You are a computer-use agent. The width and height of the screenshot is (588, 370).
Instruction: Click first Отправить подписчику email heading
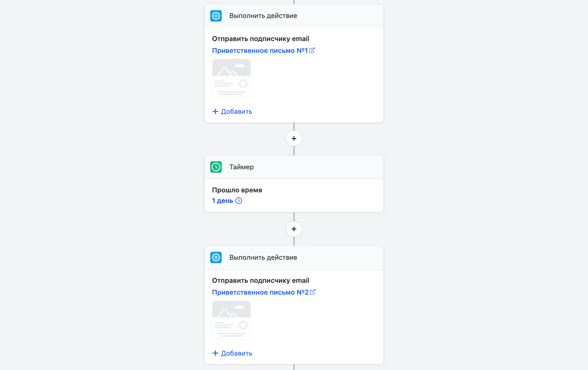[x=261, y=39]
